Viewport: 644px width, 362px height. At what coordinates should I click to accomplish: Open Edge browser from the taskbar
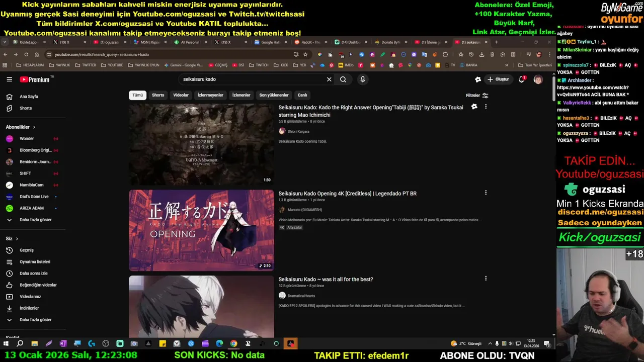click(x=219, y=344)
